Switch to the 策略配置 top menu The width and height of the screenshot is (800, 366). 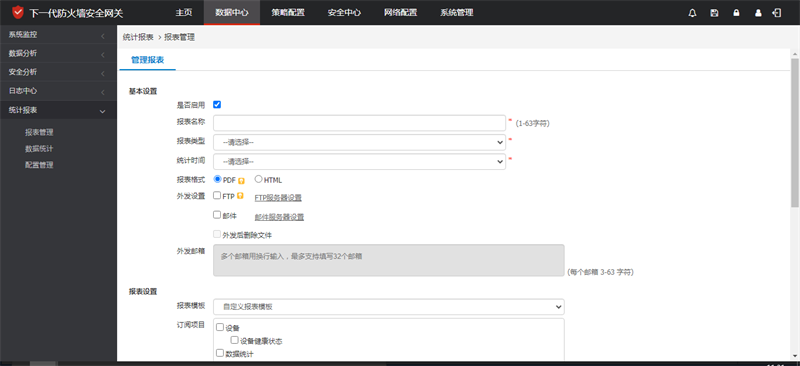point(288,13)
